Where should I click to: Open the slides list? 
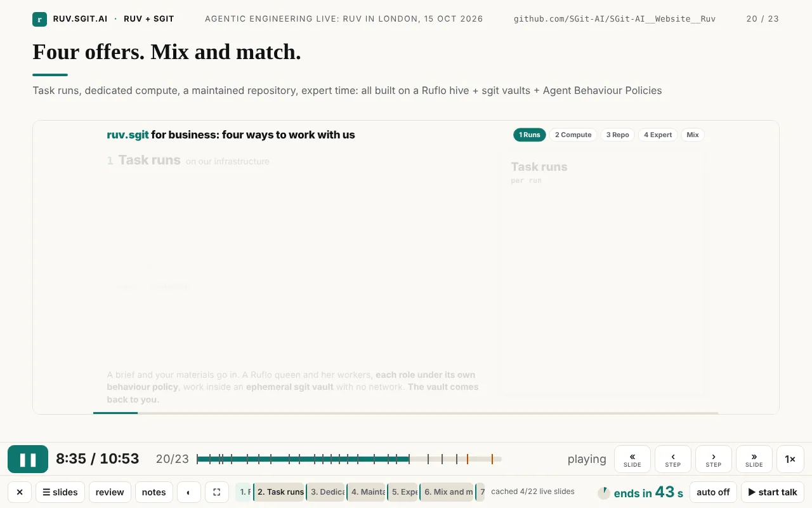60,492
